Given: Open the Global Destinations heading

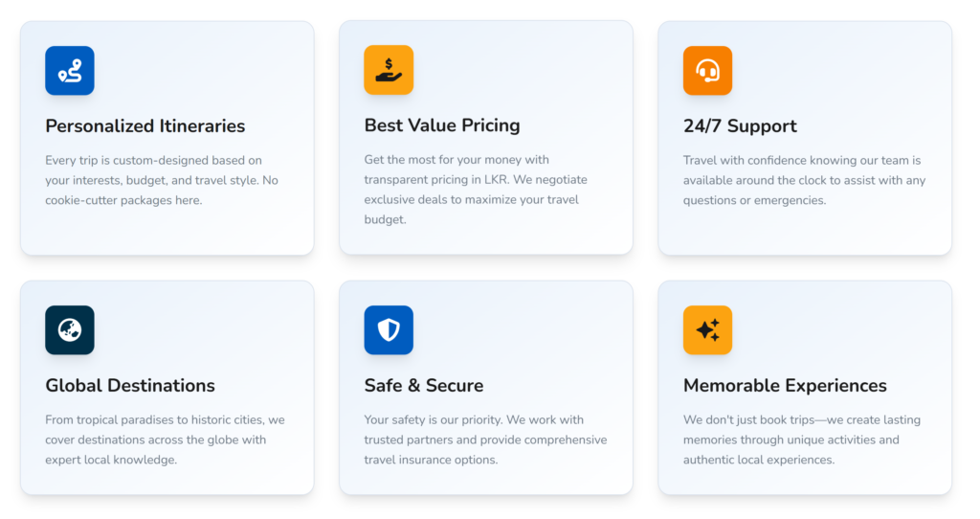Looking at the screenshot, I should 130,386.
